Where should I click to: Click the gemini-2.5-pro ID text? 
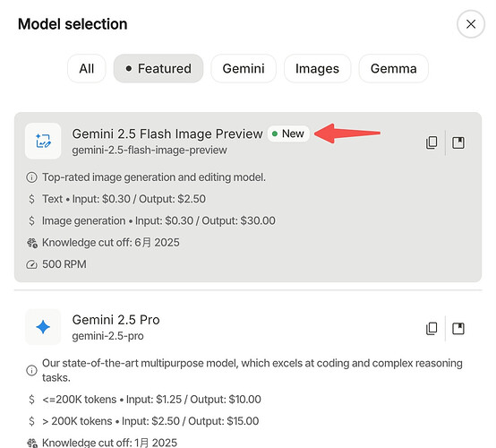point(107,336)
